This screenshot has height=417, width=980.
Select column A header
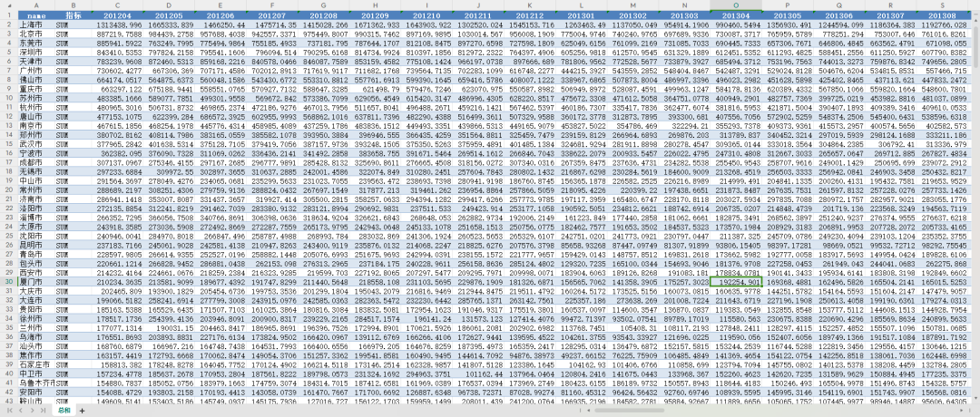pos(37,5)
